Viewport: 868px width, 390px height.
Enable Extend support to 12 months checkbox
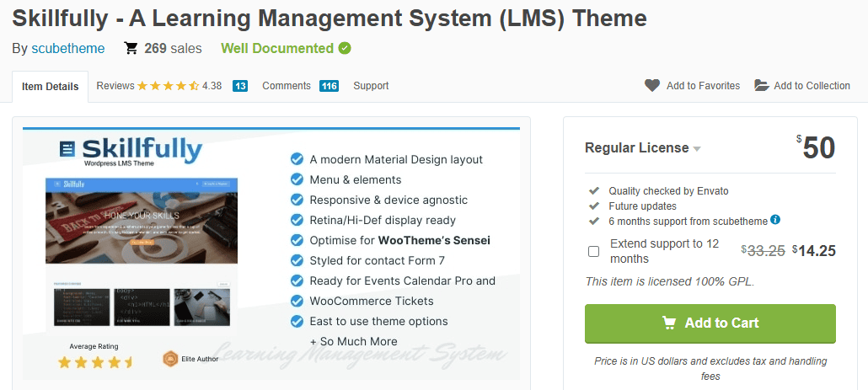click(593, 251)
